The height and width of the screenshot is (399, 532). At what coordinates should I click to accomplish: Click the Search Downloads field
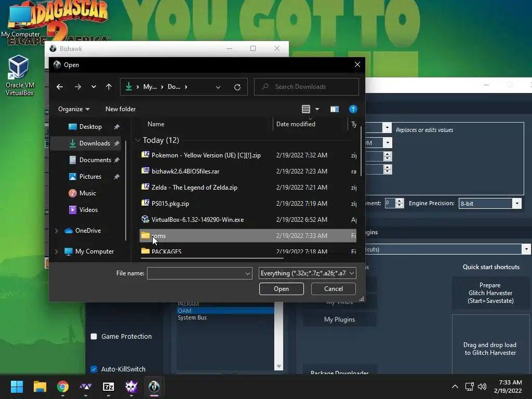pyautogui.click(x=307, y=87)
